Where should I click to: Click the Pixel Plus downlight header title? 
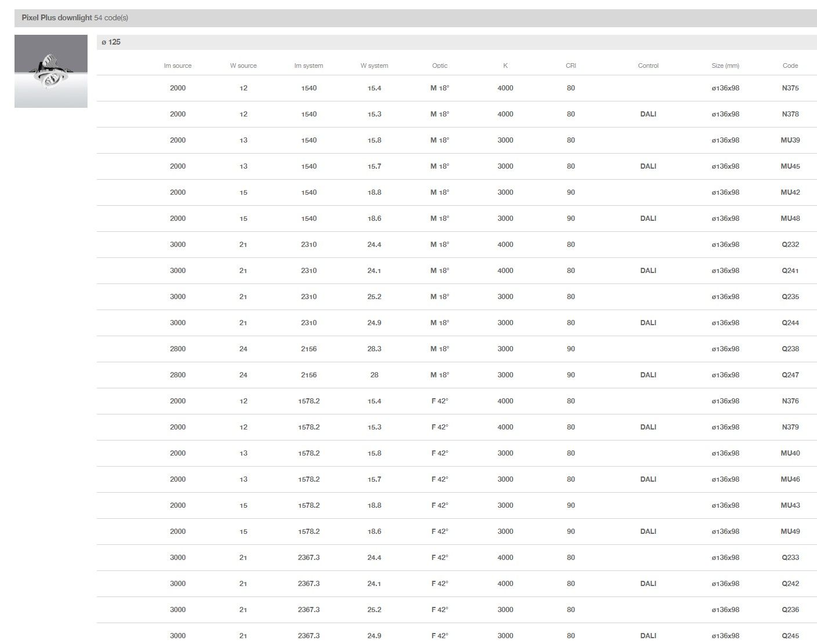point(57,18)
